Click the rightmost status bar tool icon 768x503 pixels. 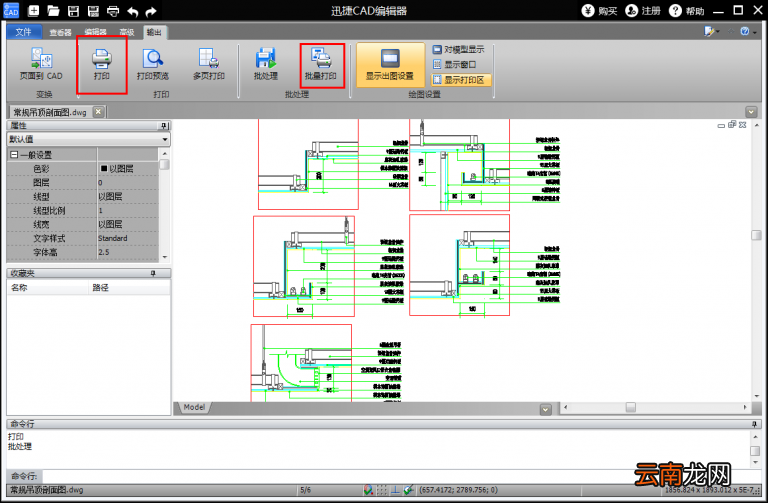[x=408, y=489]
